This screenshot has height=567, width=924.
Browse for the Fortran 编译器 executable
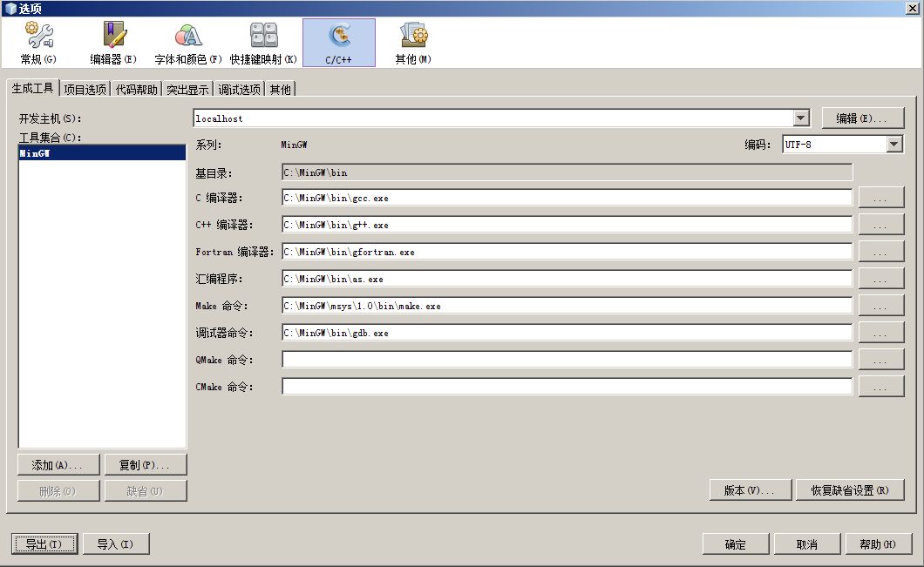(x=881, y=252)
